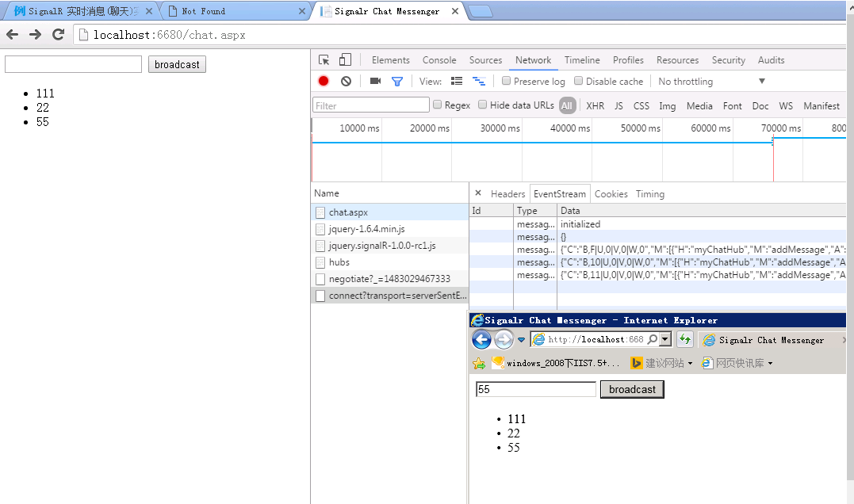Select the connect?transport=serverSentE... request

(389, 296)
